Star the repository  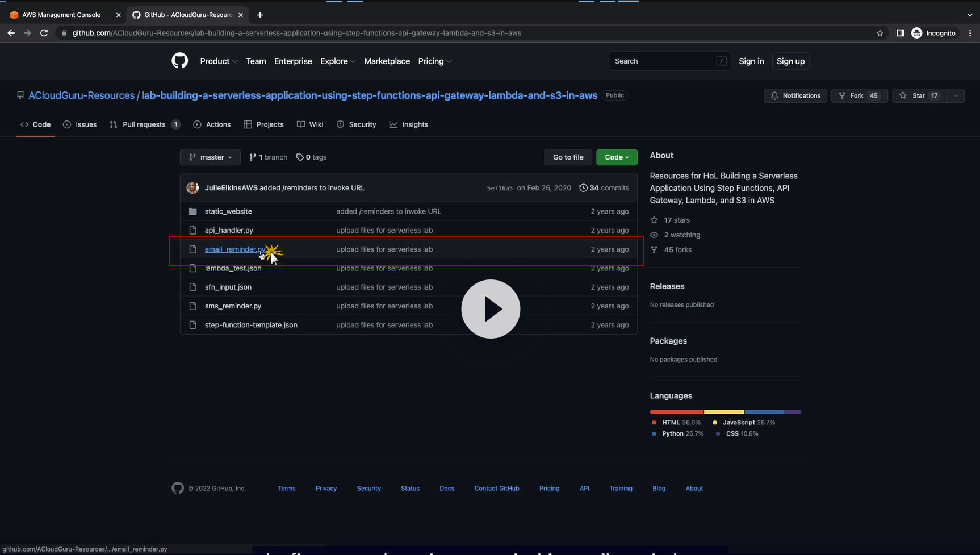click(920, 95)
